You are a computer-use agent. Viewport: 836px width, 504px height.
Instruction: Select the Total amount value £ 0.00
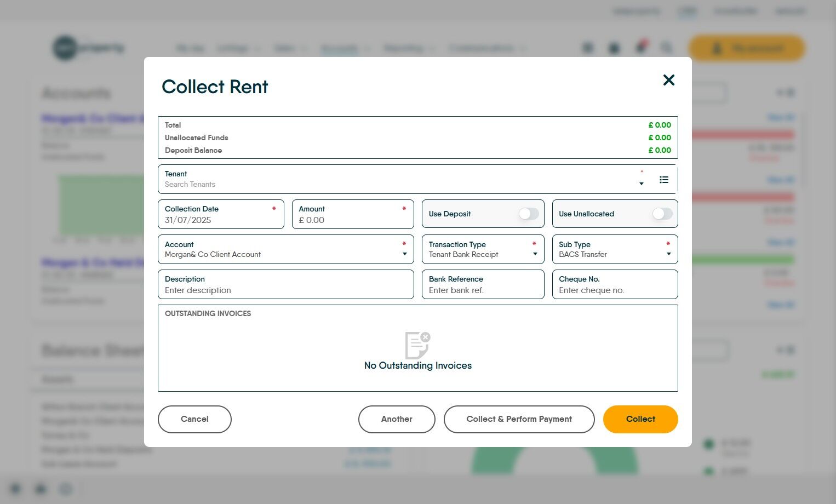[x=660, y=125]
